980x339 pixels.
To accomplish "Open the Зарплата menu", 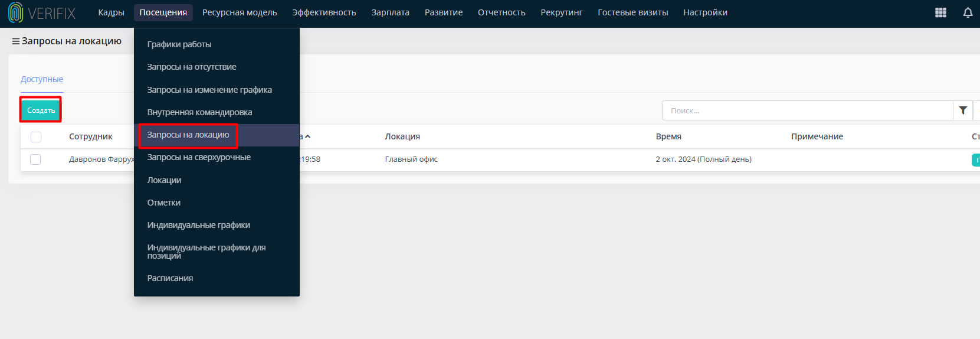I will pos(390,12).
